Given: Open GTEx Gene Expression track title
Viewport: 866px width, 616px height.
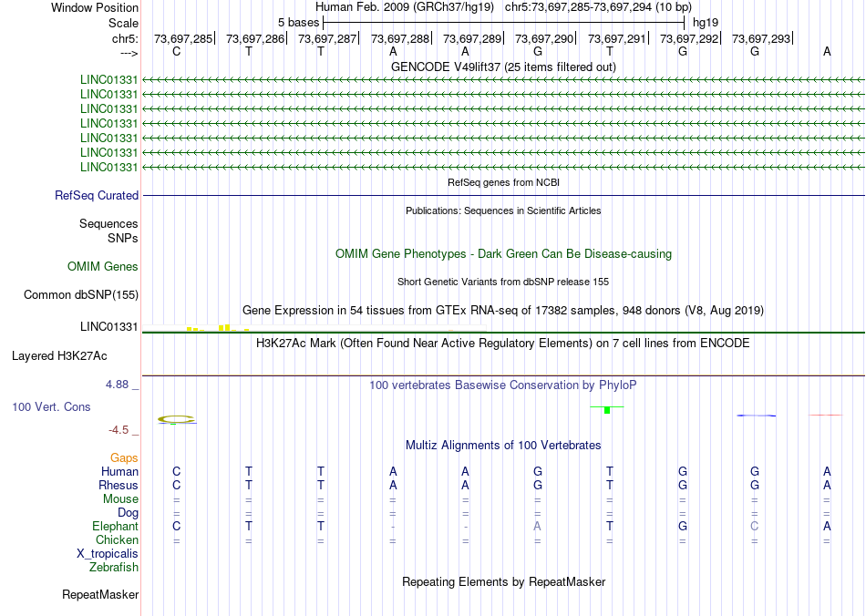Looking at the screenshot, I should tap(503, 310).
